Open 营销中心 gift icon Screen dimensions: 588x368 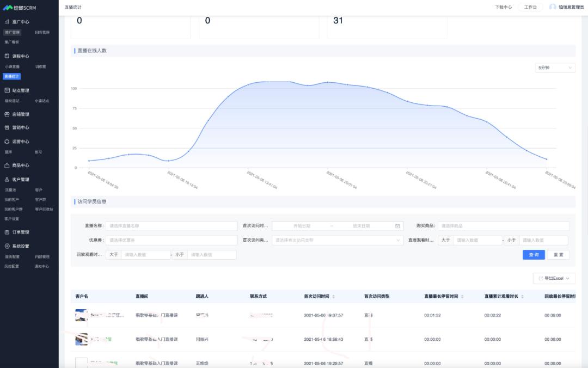(x=7, y=127)
